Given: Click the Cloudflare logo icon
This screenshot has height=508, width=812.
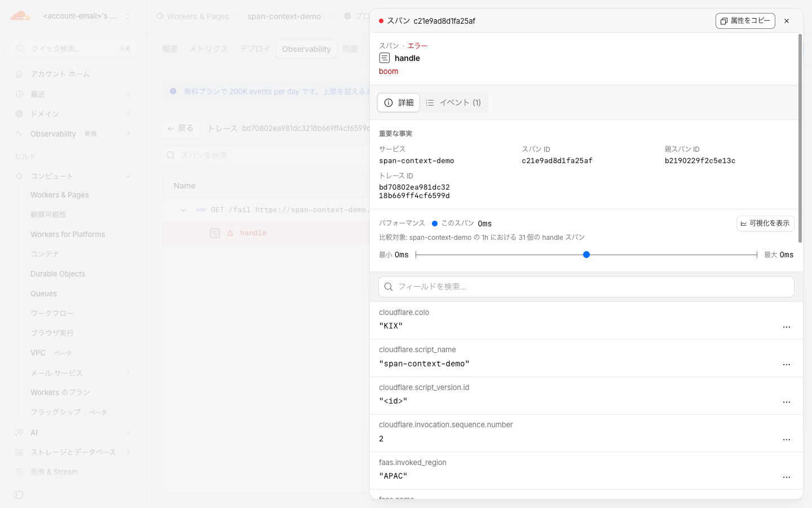Looking at the screenshot, I should (x=20, y=16).
